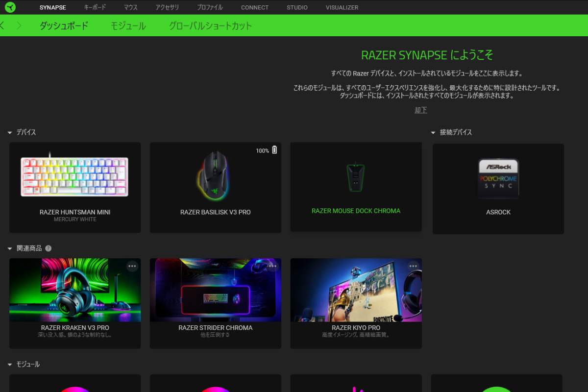Collapse the 接続デバイス section
Image resolution: width=588 pixels, height=392 pixels.
click(433, 133)
